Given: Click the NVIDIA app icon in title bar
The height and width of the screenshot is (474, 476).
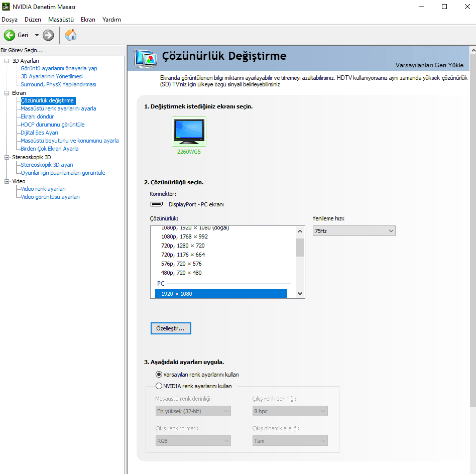Looking at the screenshot, I should (x=6, y=7).
